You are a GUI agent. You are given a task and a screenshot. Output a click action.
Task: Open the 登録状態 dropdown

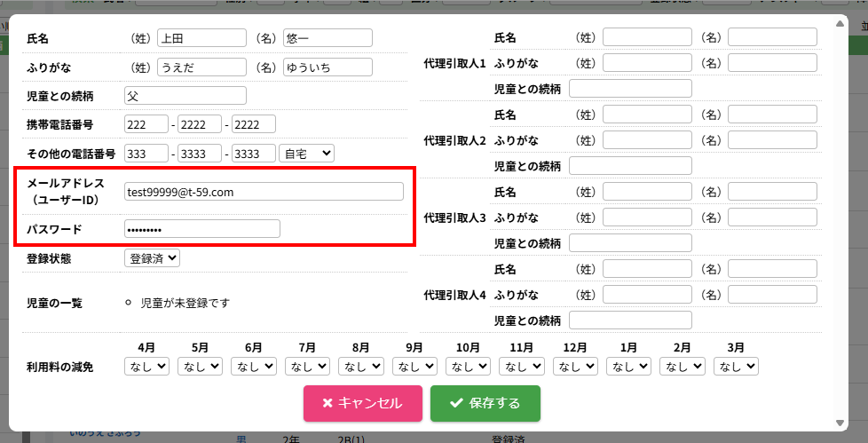[153, 258]
